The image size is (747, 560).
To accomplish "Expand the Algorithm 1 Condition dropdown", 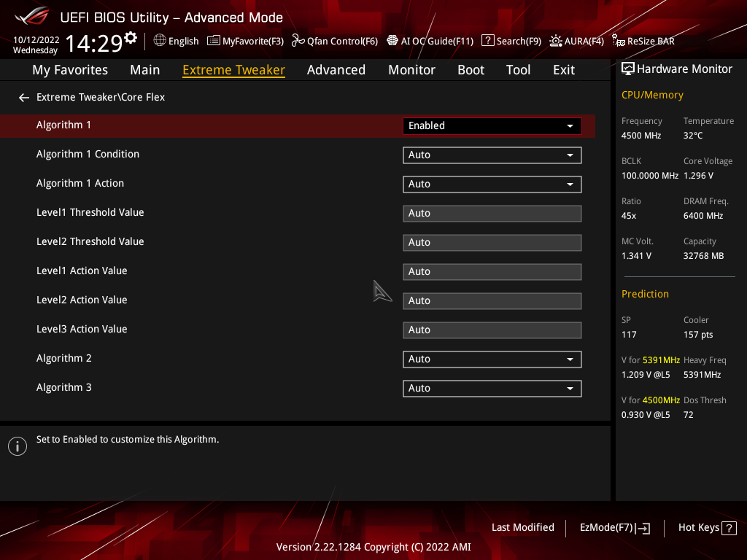I will 492,155.
